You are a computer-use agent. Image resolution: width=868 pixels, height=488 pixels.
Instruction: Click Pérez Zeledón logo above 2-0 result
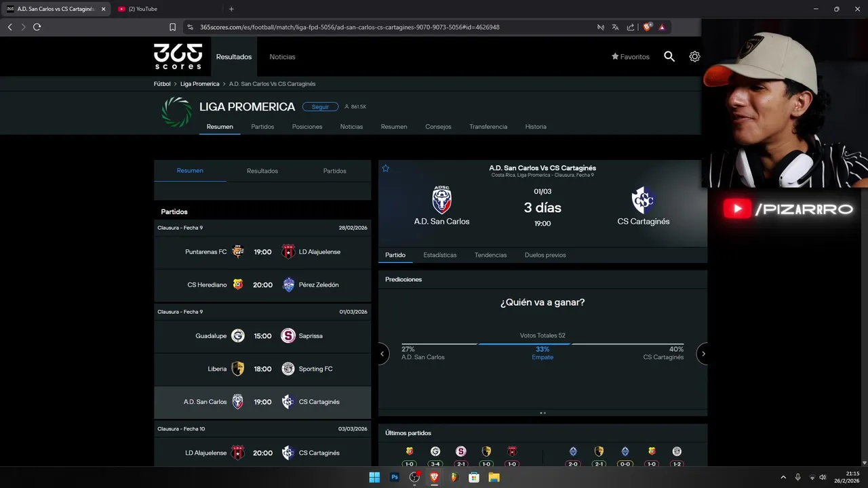tap(573, 451)
